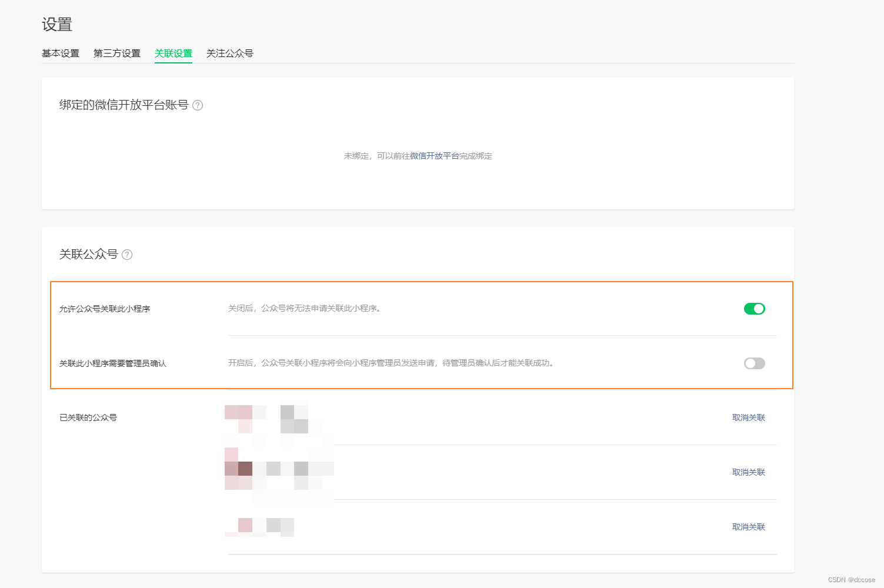Click text 关闭后，公众号将无法申请关联此小程序
The height and width of the screenshot is (588, 884).
click(x=305, y=308)
